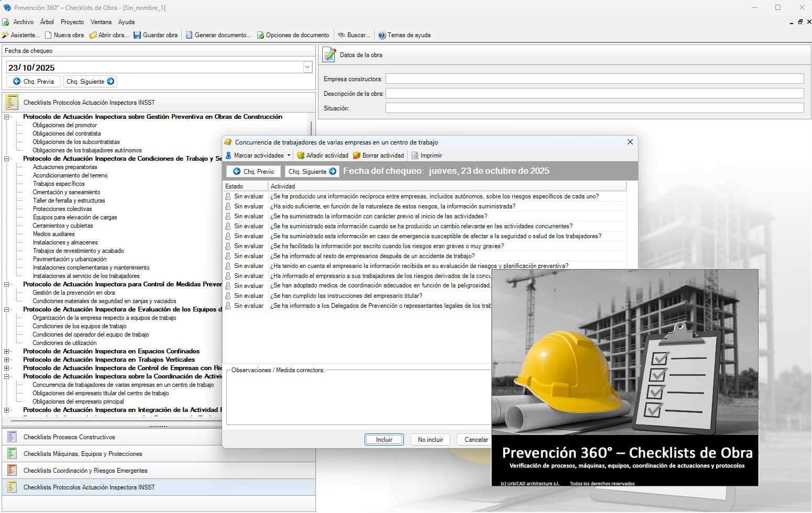The height and width of the screenshot is (513, 812).
Task: Expand Protocolo de Actuación en Espacios Confinados node
Action: (6, 351)
